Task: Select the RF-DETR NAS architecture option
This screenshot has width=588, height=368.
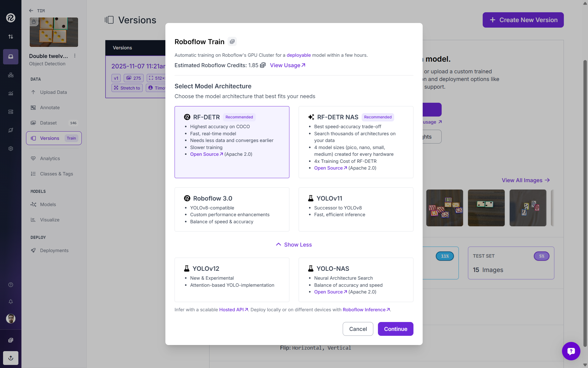Action: point(356,142)
